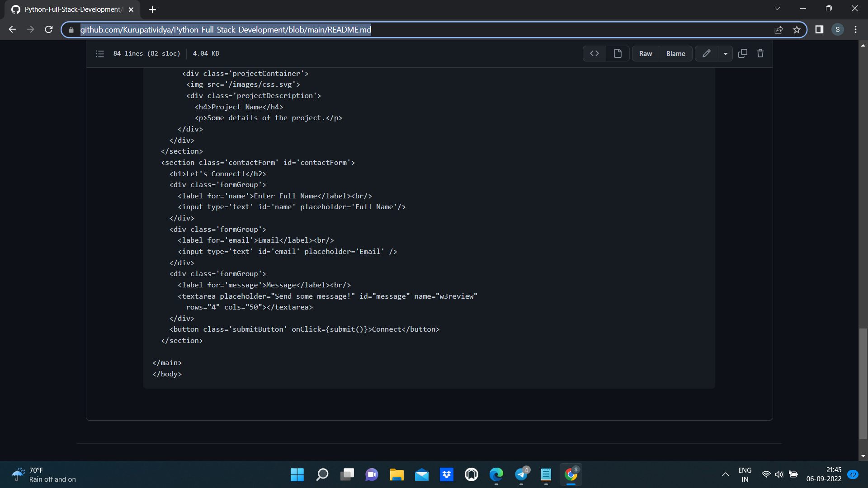
Task: Delete this file with trash icon
Action: 760,54
